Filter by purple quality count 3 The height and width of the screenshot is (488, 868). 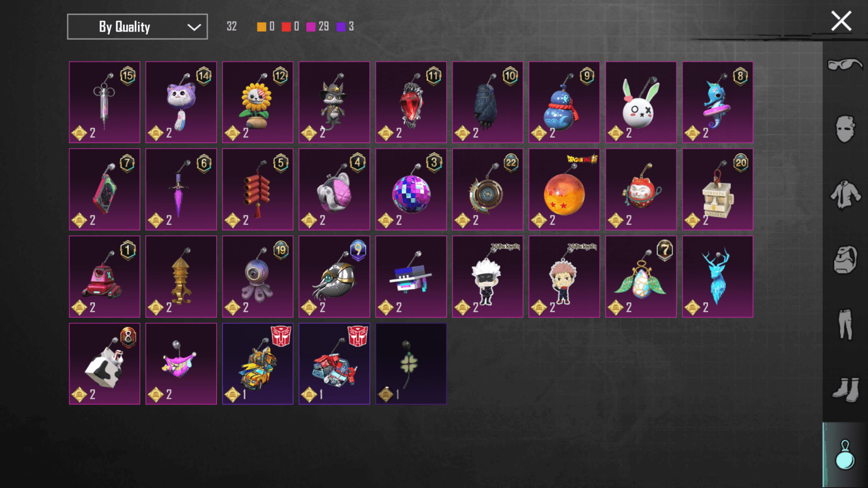(345, 27)
